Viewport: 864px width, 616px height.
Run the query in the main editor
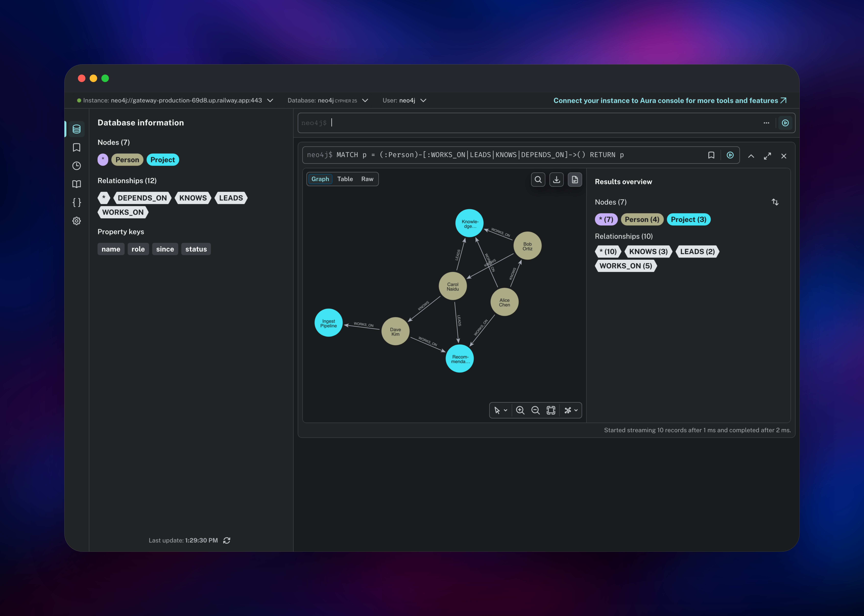coord(785,123)
